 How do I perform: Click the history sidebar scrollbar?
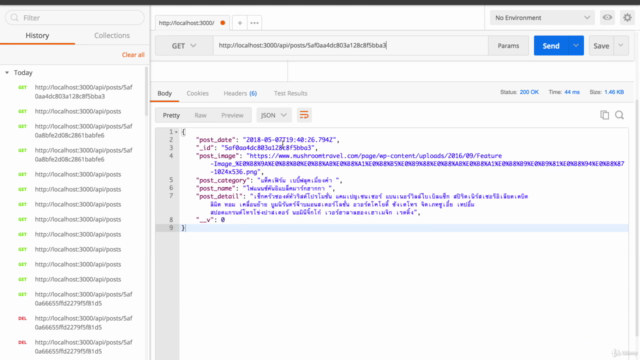pyautogui.click(x=147, y=92)
